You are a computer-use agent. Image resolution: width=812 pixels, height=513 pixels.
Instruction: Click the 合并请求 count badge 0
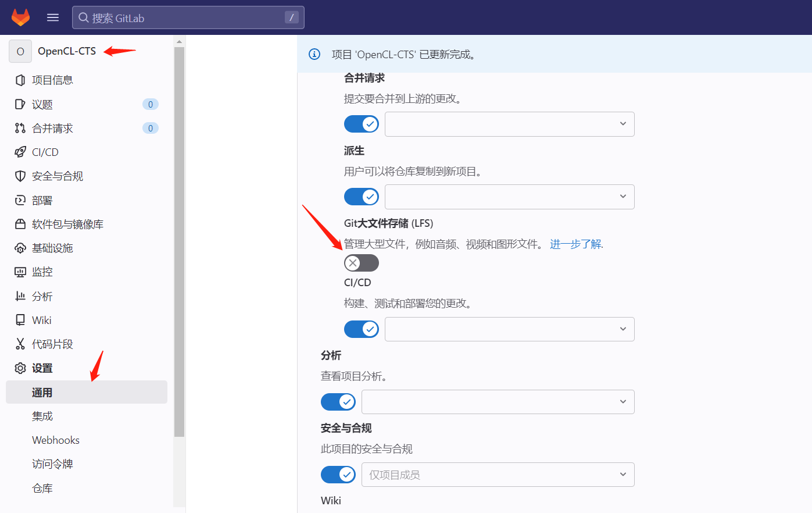(151, 128)
